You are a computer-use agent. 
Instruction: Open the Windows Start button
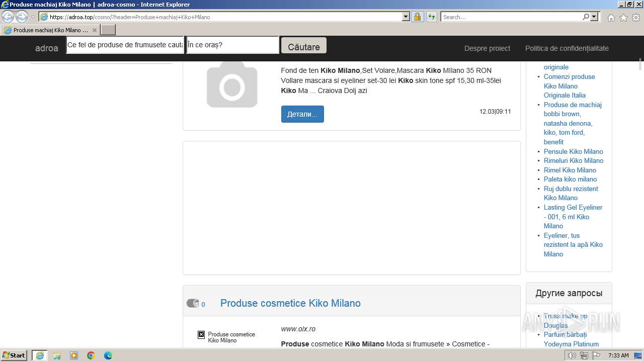(14, 355)
